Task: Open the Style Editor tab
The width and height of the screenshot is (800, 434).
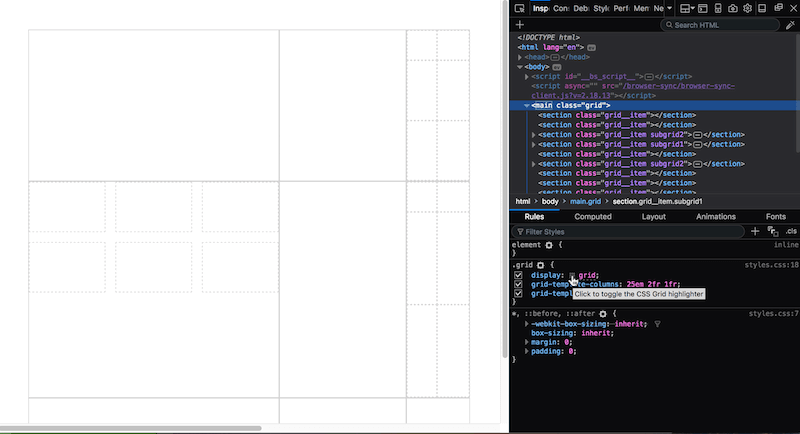Action: [x=601, y=8]
